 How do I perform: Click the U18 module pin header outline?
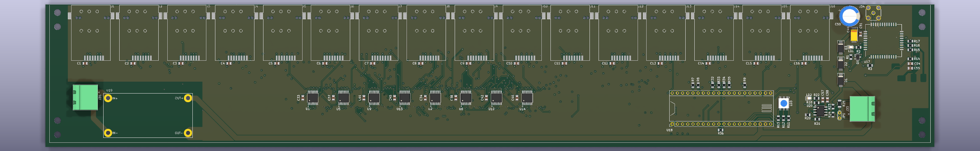coord(721,108)
